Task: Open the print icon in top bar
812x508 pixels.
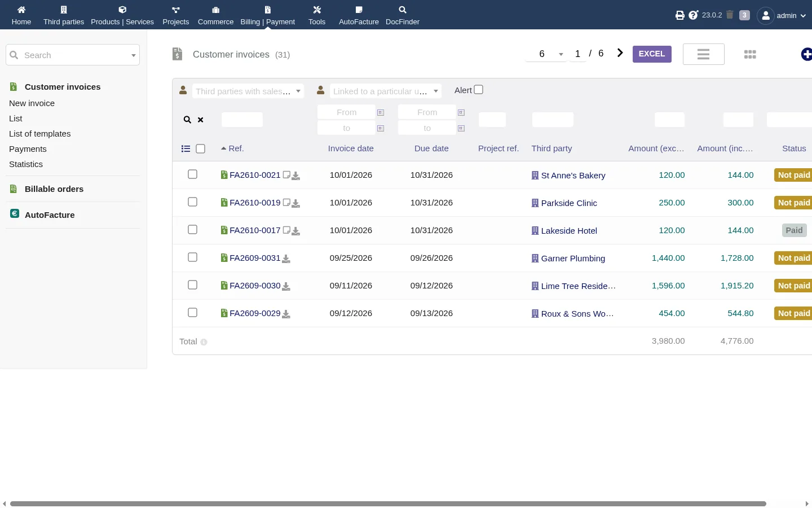Action: (680, 15)
